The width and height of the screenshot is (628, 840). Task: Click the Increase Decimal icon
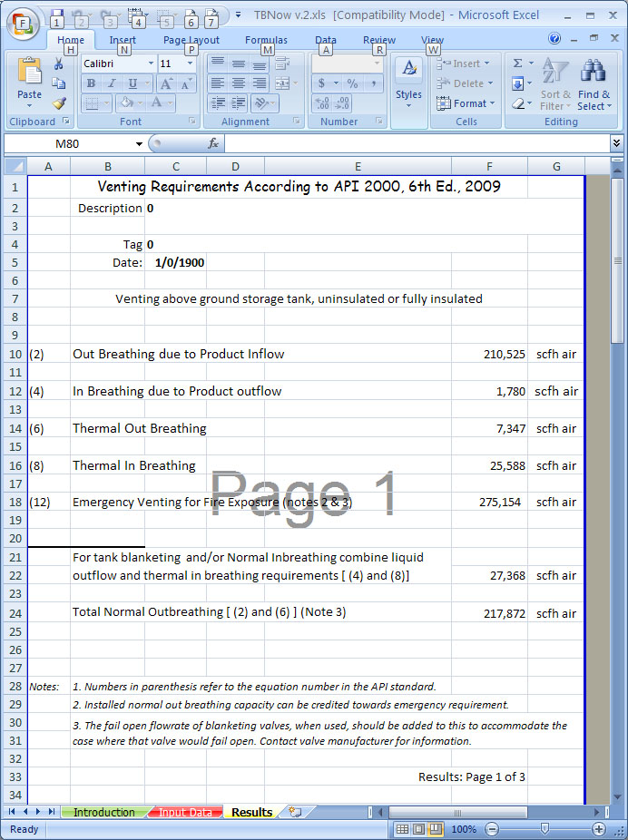(x=322, y=103)
